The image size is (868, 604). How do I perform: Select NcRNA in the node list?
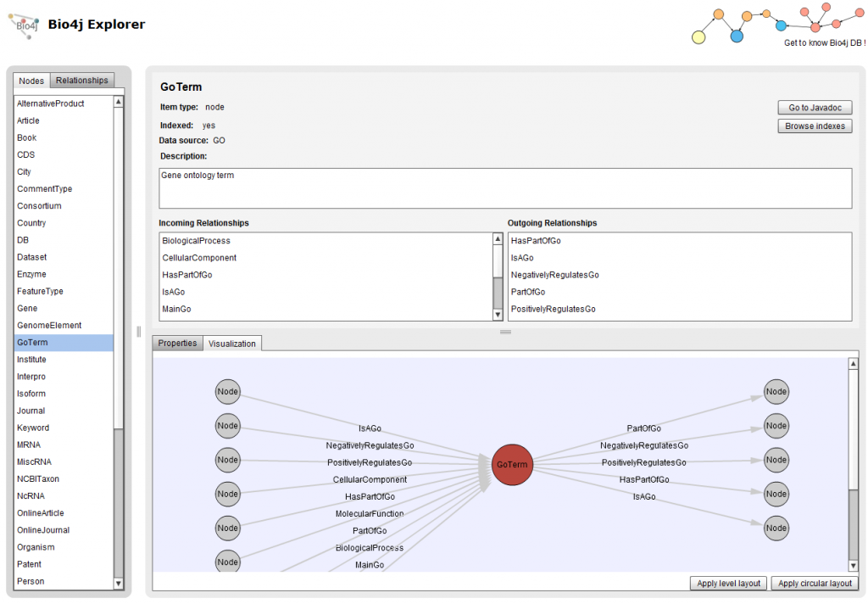point(64,496)
